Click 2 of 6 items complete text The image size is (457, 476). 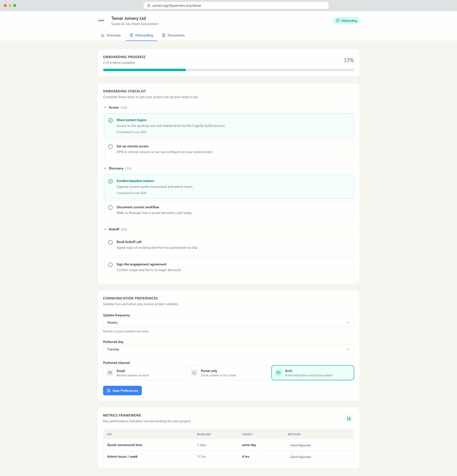click(119, 63)
